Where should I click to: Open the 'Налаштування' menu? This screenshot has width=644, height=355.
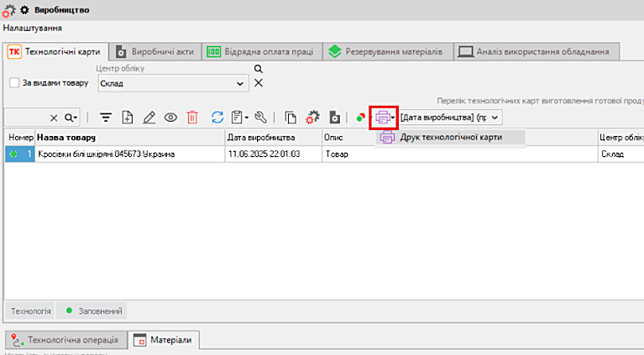(25, 29)
